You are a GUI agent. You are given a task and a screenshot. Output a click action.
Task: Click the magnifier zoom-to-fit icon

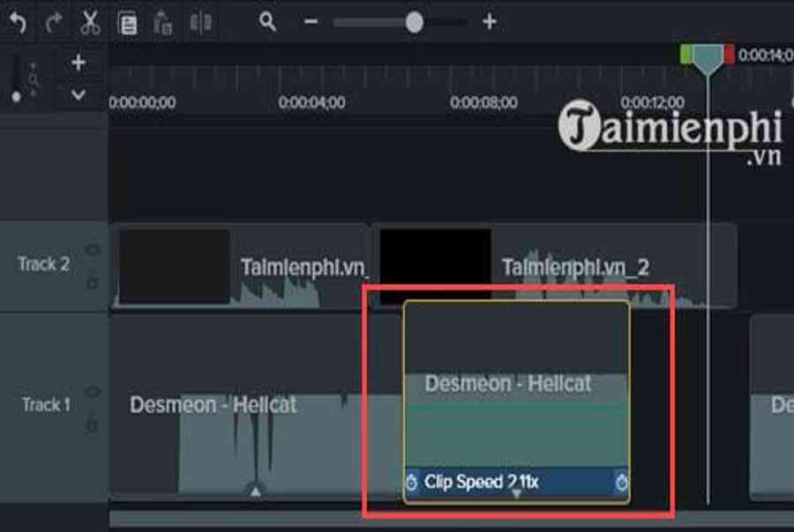267,22
